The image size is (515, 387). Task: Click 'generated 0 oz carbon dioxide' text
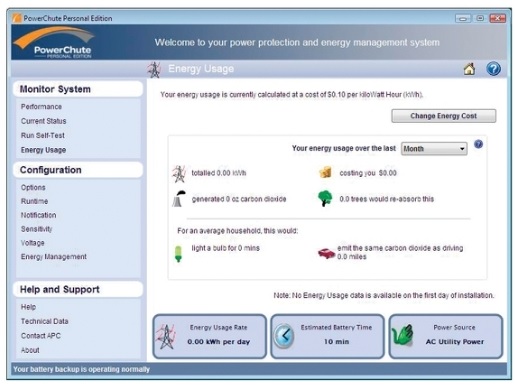239,199
